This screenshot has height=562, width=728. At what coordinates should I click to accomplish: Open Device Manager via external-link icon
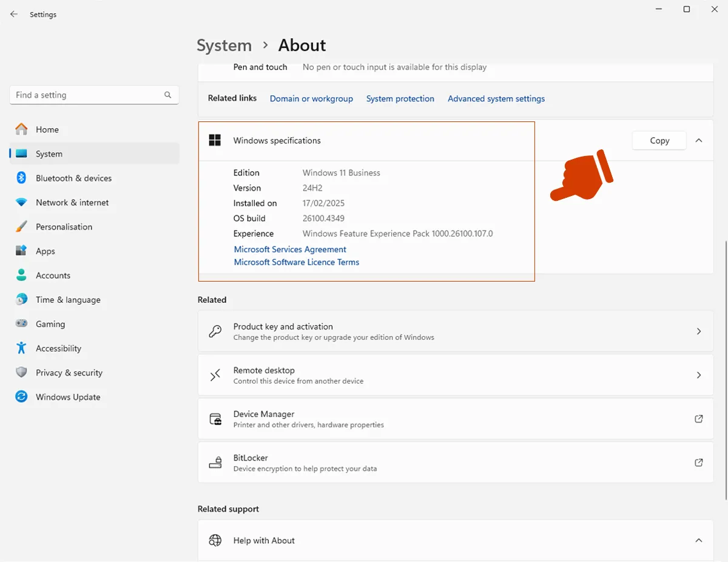699,419
